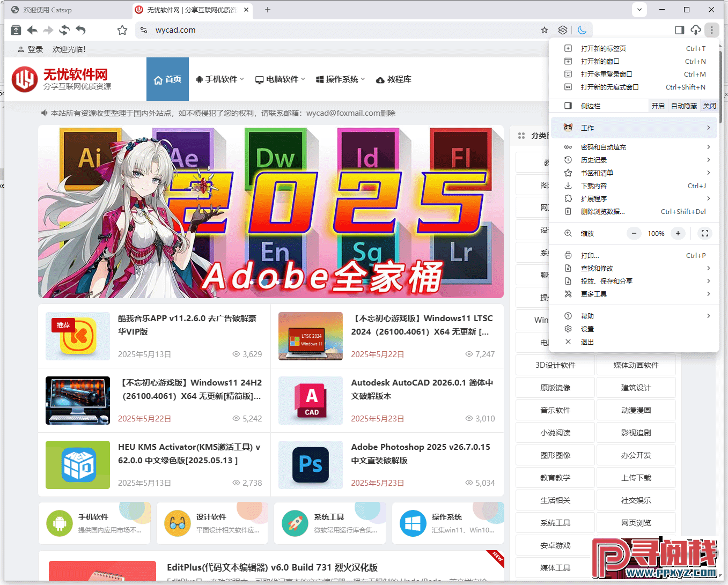Open the 手机软件 navigation dropdown
728x585 pixels.
(x=219, y=79)
